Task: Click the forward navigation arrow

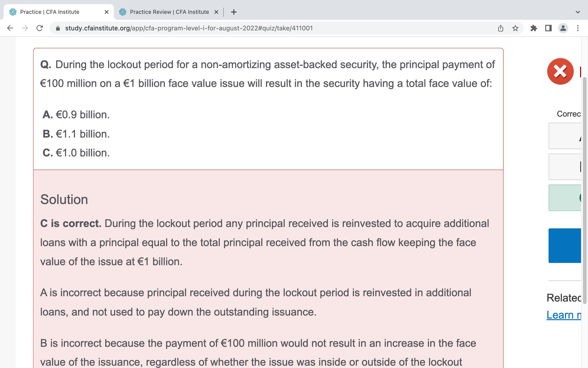Action: (x=25, y=28)
